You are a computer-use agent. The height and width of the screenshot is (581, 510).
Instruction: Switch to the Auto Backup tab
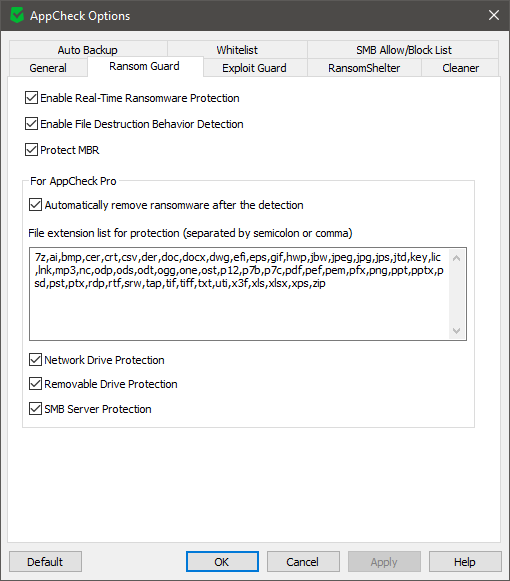click(x=88, y=50)
